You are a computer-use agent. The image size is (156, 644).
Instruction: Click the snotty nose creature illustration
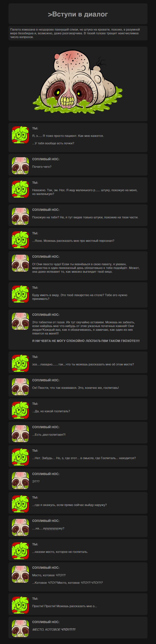(x=78, y=82)
